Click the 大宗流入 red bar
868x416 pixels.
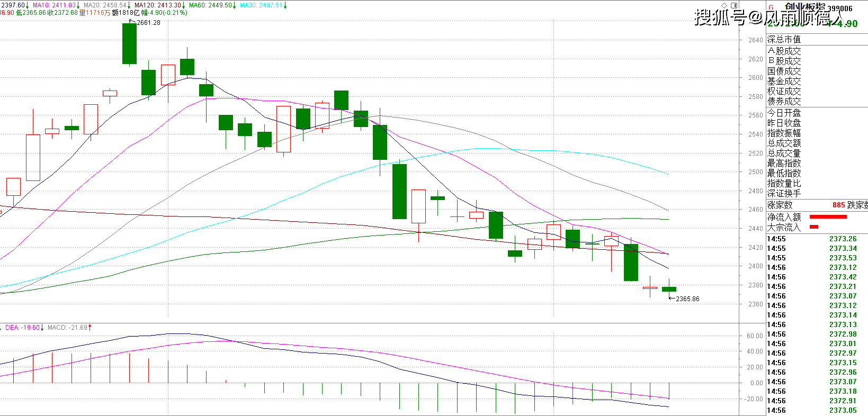pyautogui.click(x=814, y=227)
